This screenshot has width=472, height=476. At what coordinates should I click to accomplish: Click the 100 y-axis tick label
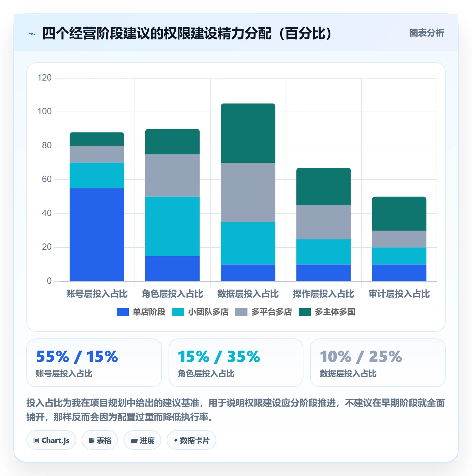point(45,112)
